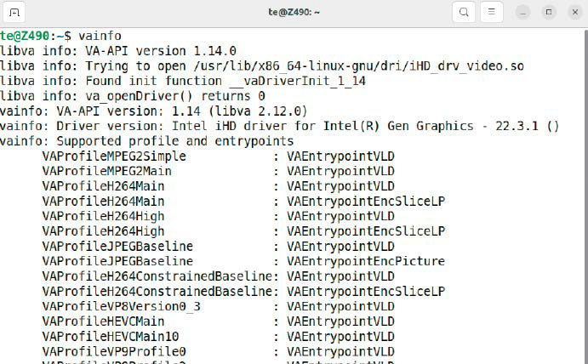
Task: Click the window title te@Z490: ~
Action: pos(294,12)
